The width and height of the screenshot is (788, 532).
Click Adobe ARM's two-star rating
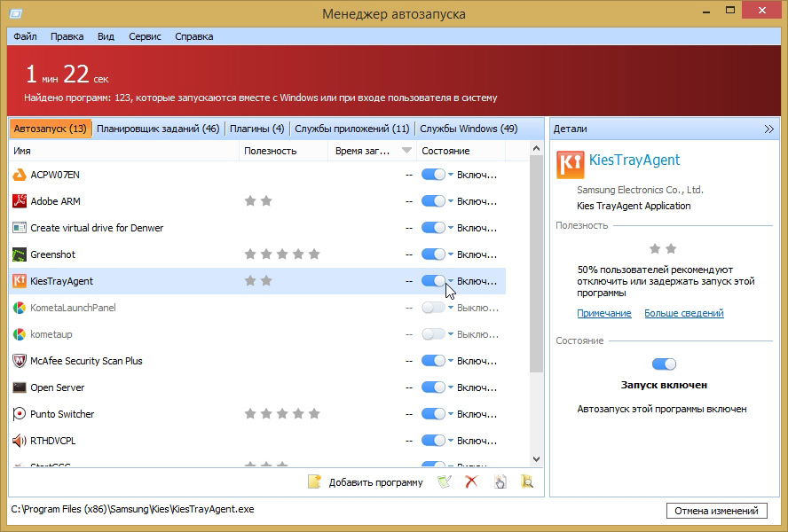[x=258, y=201]
